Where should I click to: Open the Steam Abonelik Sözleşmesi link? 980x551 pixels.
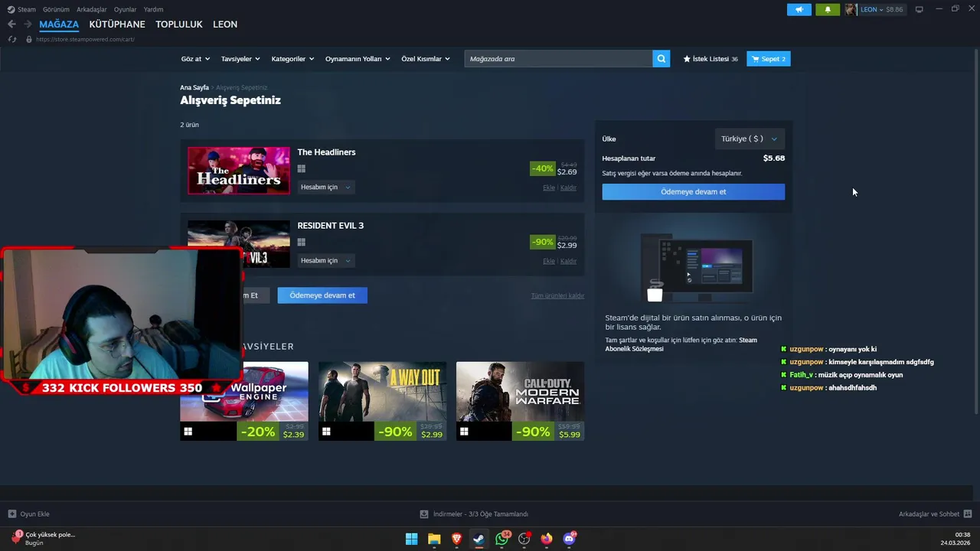click(681, 344)
